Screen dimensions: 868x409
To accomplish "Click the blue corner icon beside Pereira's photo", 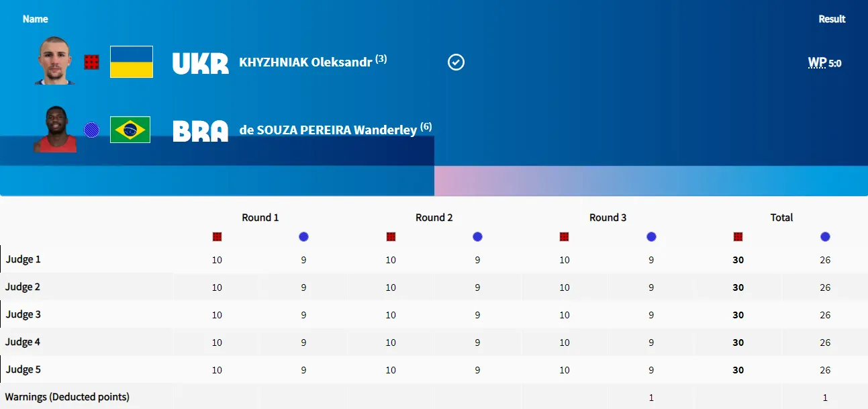I will point(92,130).
